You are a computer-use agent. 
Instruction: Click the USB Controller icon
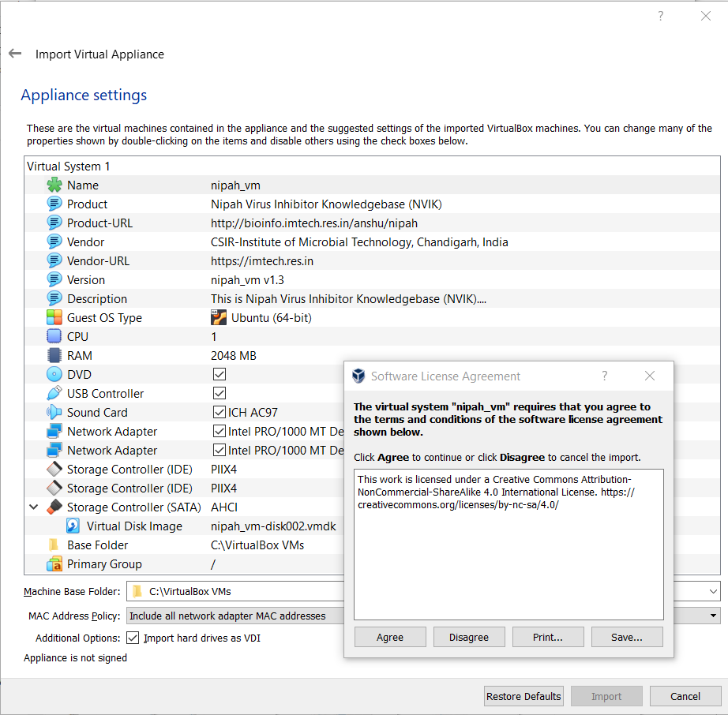coord(54,394)
